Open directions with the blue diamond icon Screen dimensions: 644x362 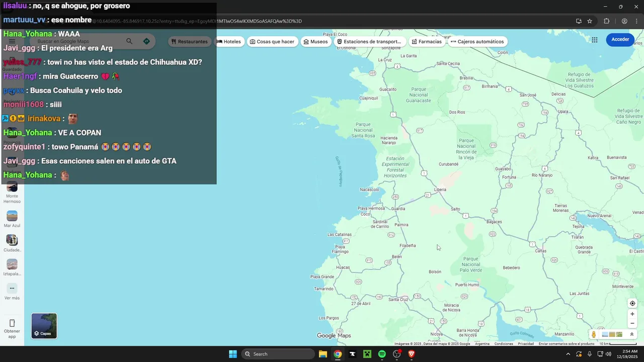(x=146, y=41)
